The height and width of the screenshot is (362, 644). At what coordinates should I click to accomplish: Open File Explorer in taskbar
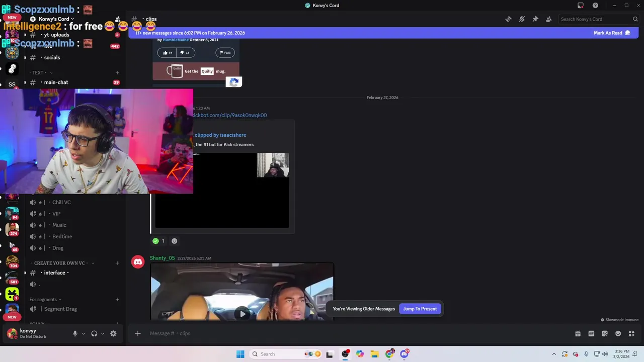(374, 354)
